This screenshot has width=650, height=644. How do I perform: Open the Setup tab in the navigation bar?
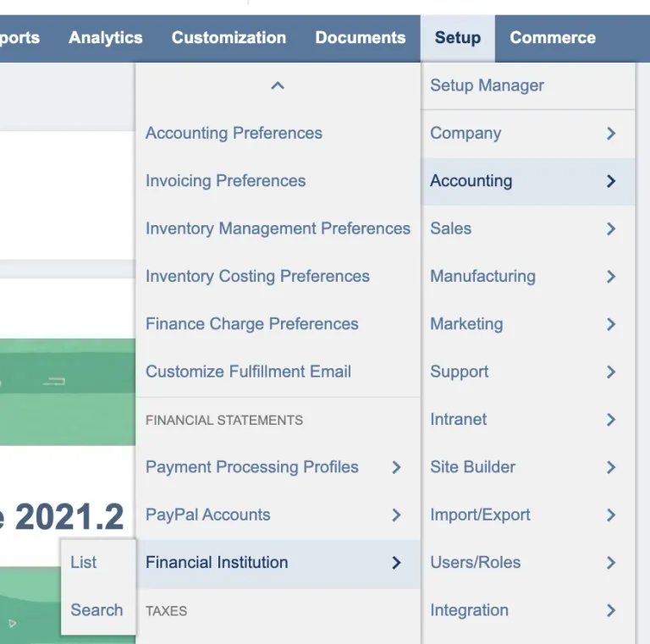pyautogui.click(x=458, y=38)
